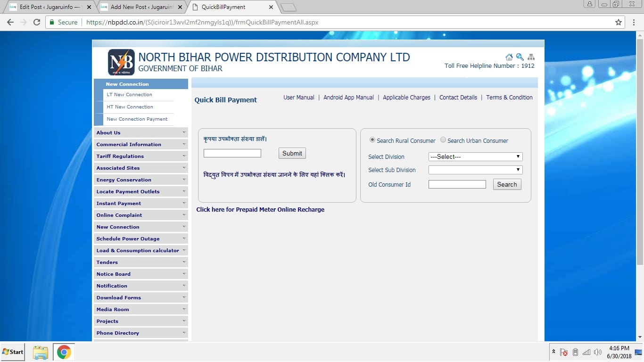644x362 pixels.
Task: Click Prepaid Meter Online Recharge link
Action: (260, 210)
